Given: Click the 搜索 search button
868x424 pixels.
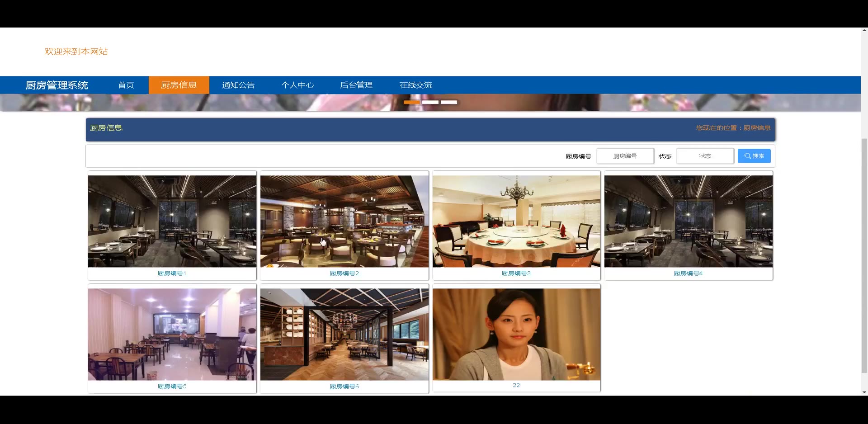Looking at the screenshot, I should click(x=754, y=156).
